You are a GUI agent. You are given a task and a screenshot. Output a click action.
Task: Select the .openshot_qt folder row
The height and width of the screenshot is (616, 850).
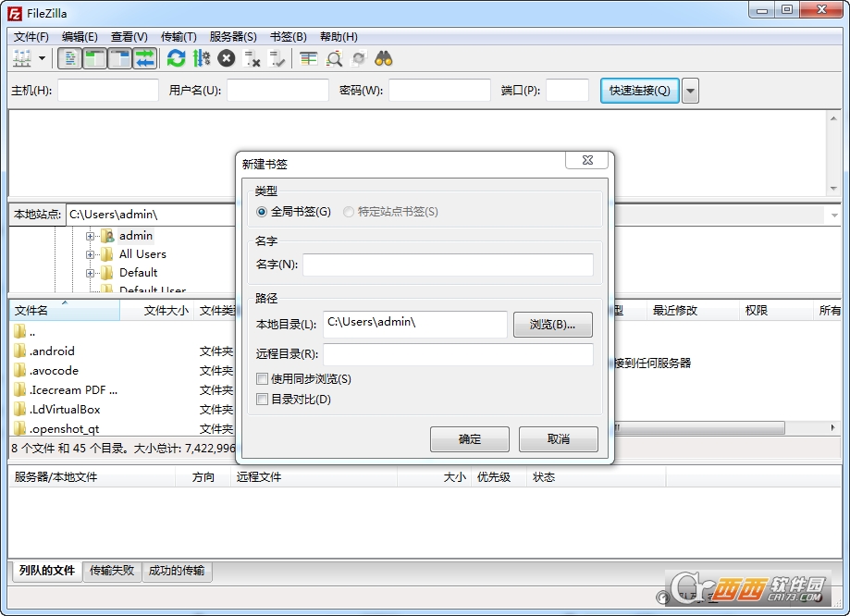click(x=123, y=428)
